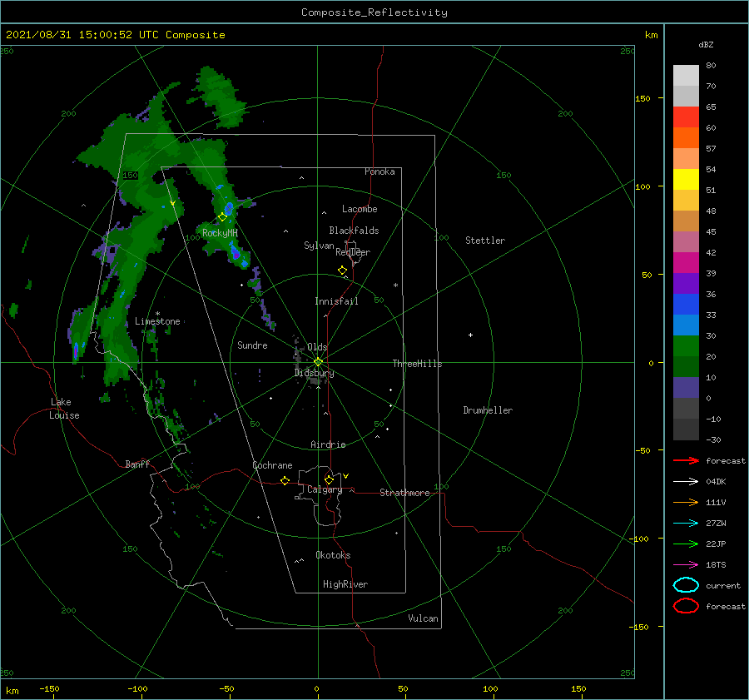Click the 2021/08/31 15:00:52 UTC timestamp
The height and width of the screenshot is (700, 749).
[x=115, y=35]
